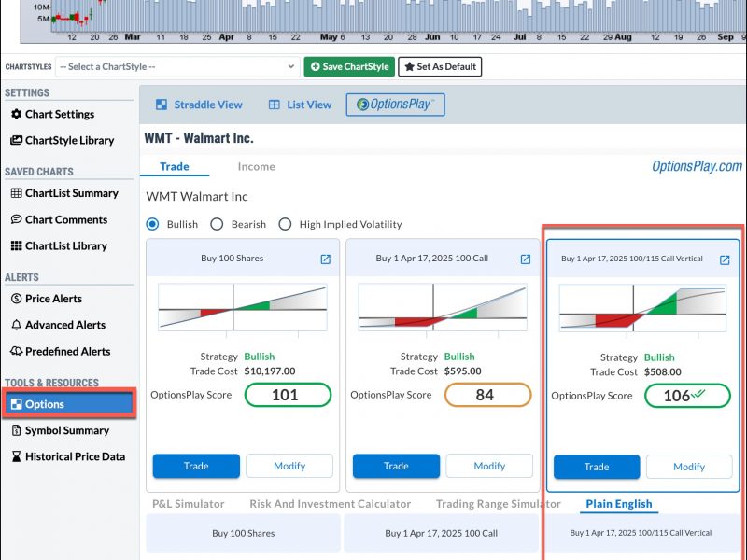Open Buy 100 Shares card in popup
Viewport: 747px width, 560px height.
[325, 259]
